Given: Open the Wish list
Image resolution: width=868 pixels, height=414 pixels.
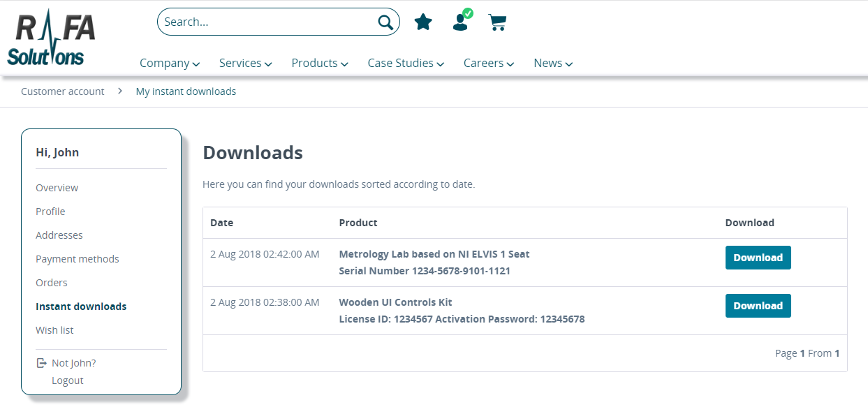Looking at the screenshot, I should coord(54,330).
